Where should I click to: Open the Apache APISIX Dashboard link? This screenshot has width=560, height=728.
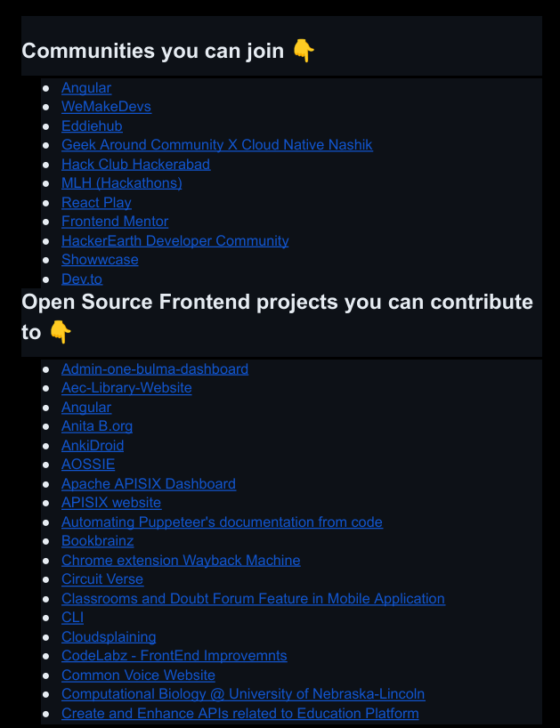point(148,484)
